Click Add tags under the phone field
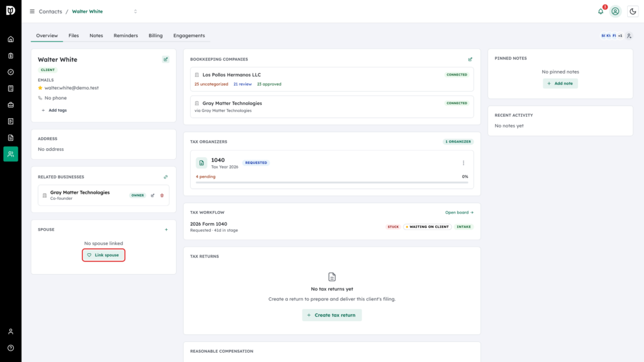644x362 pixels. [54, 111]
